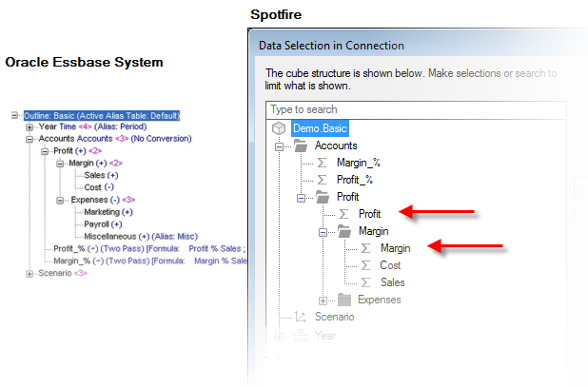Select the Margin measure under Margin folder
This screenshot has height=388, width=588.
[395, 248]
